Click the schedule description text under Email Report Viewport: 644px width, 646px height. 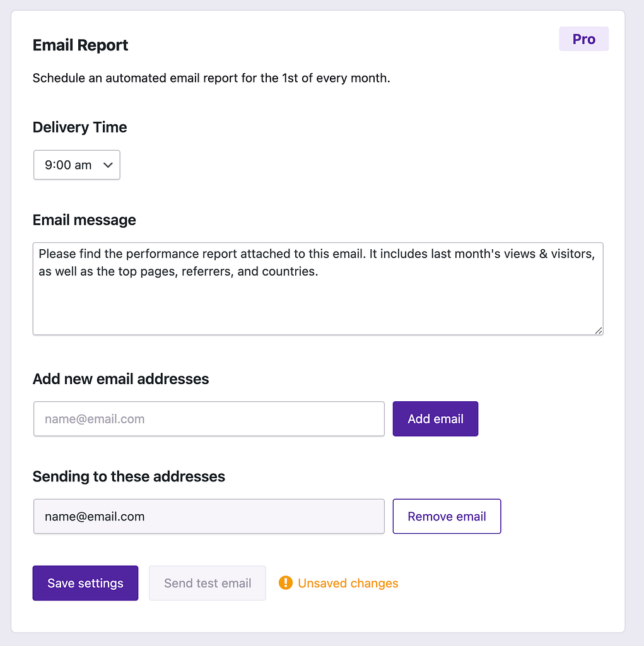coord(211,78)
